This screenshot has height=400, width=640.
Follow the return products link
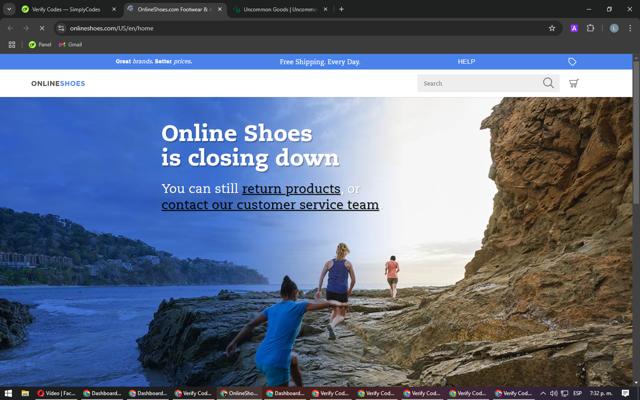point(291,189)
